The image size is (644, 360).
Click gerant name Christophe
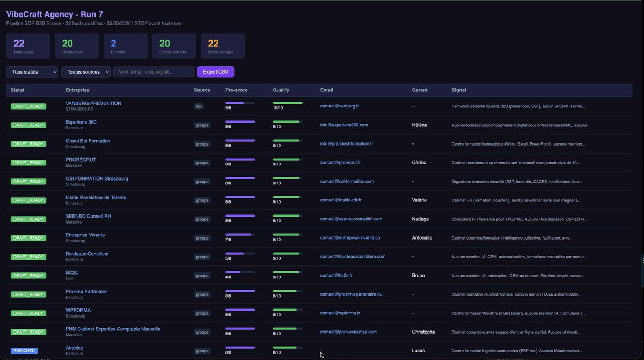click(x=423, y=332)
